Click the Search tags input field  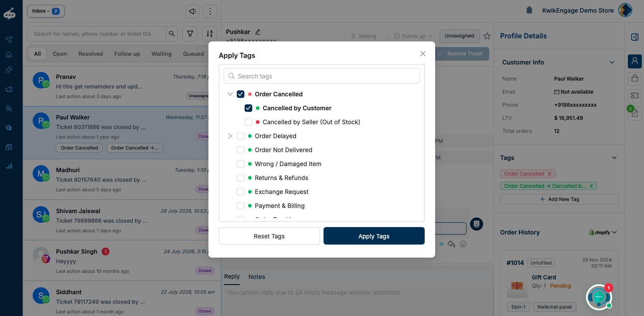tap(322, 76)
